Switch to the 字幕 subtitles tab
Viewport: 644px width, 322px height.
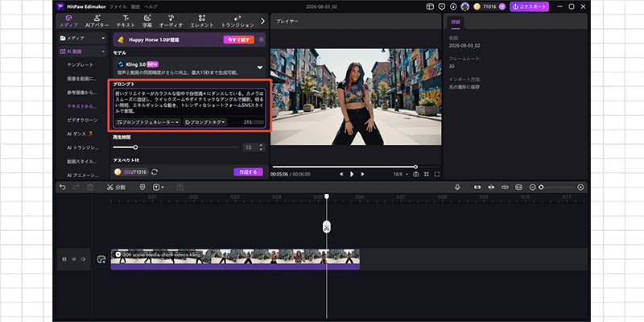point(147,21)
